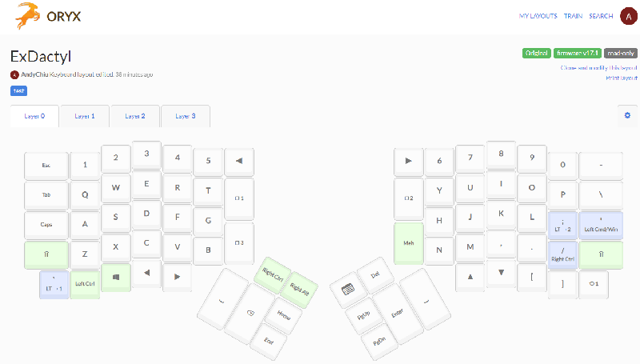
Task: Select the Right Ctrl thumb key
Action: (x=273, y=275)
